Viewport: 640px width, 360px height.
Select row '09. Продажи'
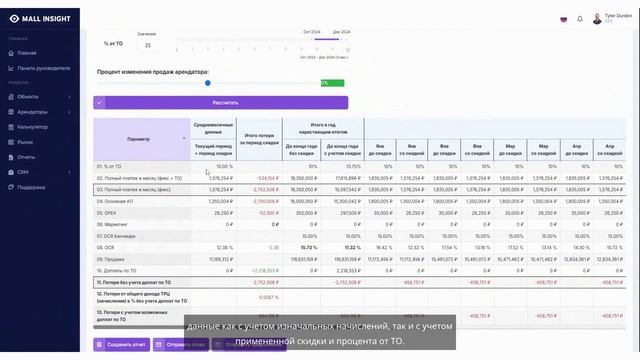click(x=360, y=259)
